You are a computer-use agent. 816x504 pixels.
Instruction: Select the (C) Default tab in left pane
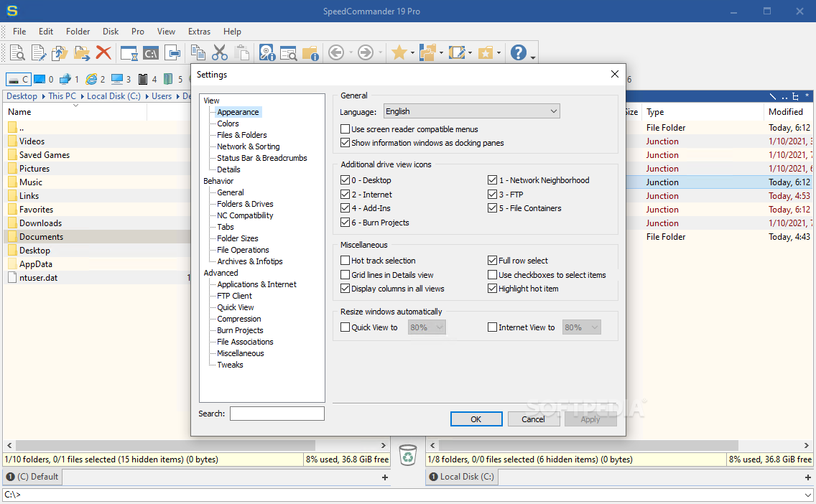point(32,477)
